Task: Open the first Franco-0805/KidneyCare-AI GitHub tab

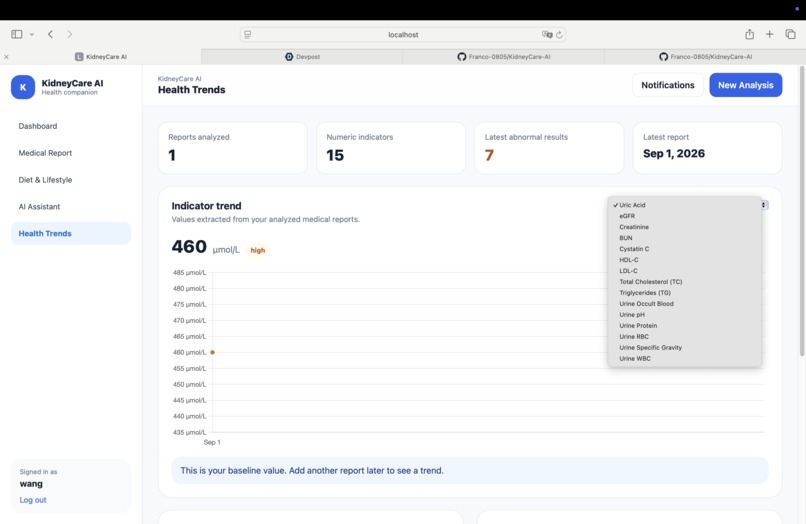Action: pos(504,57)
